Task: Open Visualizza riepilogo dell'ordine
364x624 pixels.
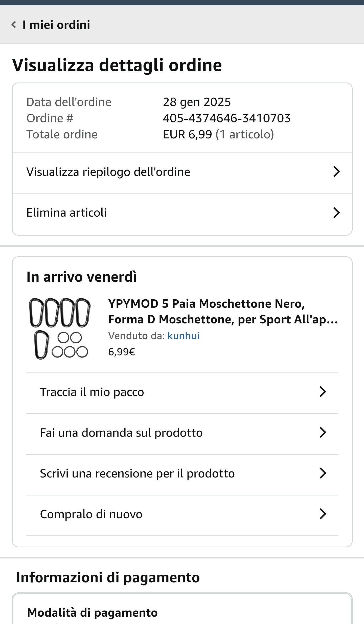Action: coord(108,172)
